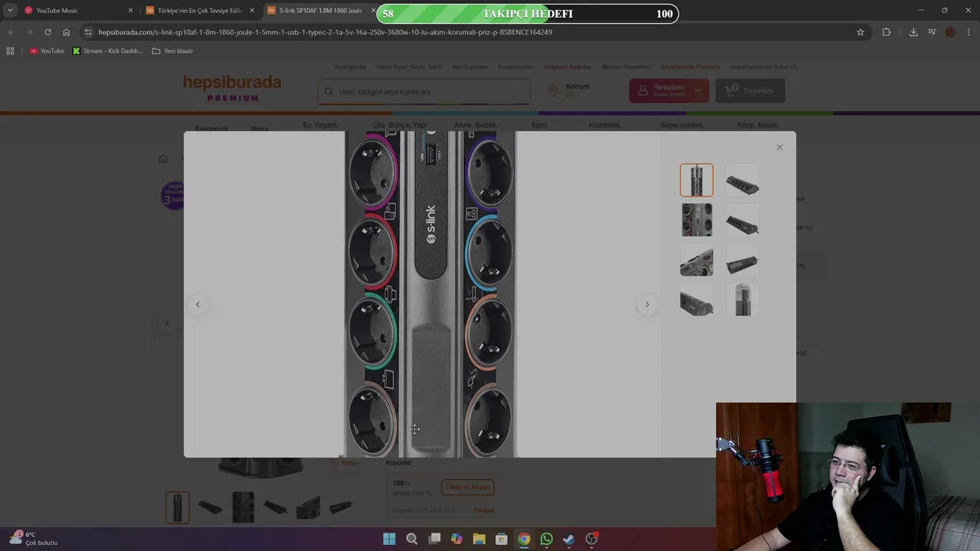Open OBS Studio from the taskbar

point(591,539)
